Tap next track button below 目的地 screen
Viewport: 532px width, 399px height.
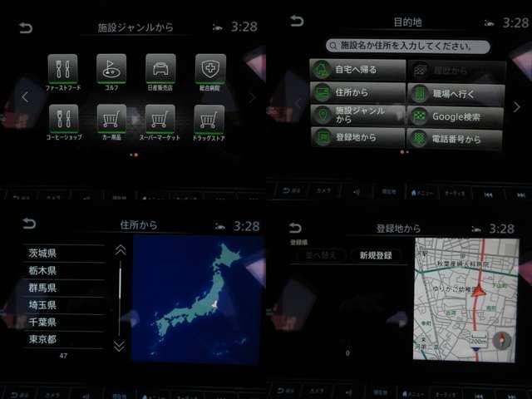(x=521, y=195)
